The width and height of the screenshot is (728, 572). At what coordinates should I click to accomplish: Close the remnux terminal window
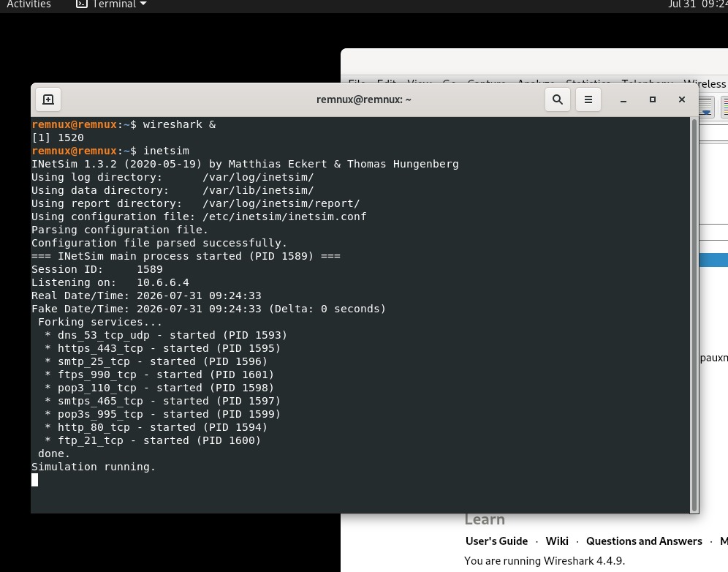[x=681, y=99]
